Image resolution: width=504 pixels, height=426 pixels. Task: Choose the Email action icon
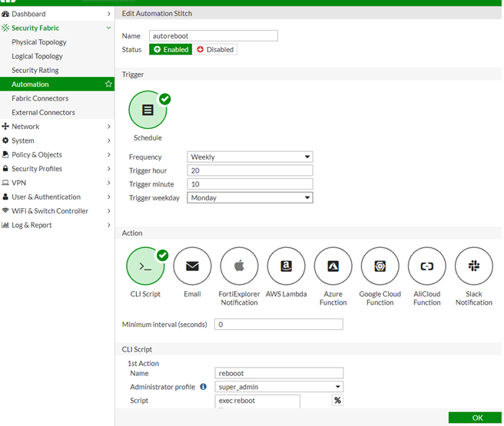click(192, 266)
